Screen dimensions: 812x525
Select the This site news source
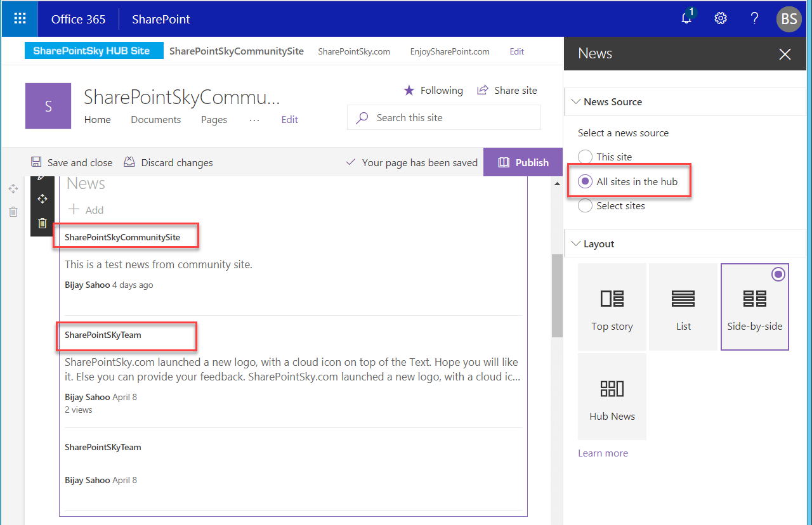pos(584,157)
